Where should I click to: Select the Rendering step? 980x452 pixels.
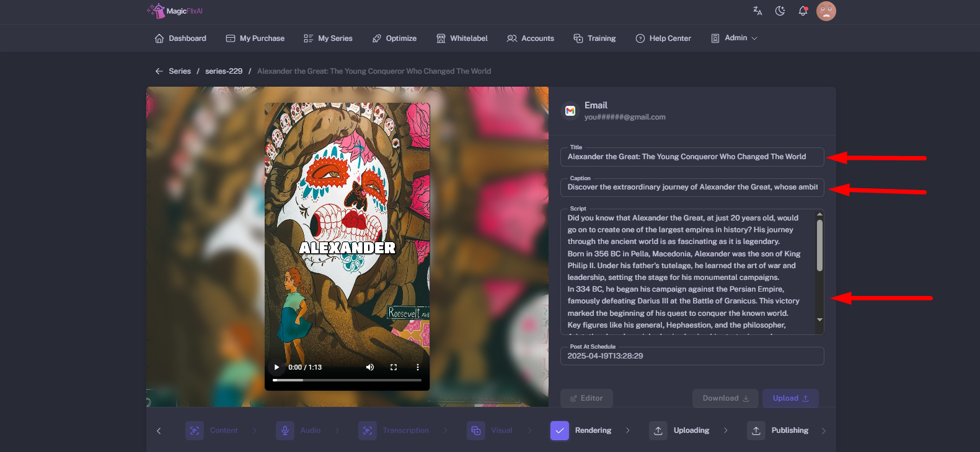(581, 430)
